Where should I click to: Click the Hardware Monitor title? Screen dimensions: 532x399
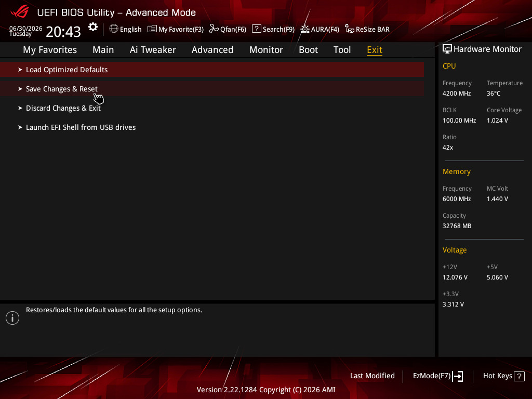(x=487, y=49)
